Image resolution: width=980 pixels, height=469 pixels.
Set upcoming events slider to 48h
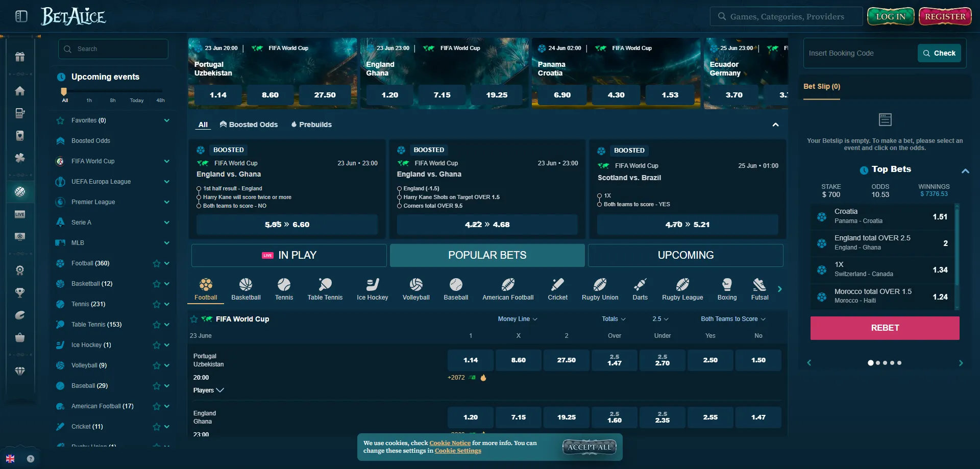pyautogui.click(x=160, y=101)
